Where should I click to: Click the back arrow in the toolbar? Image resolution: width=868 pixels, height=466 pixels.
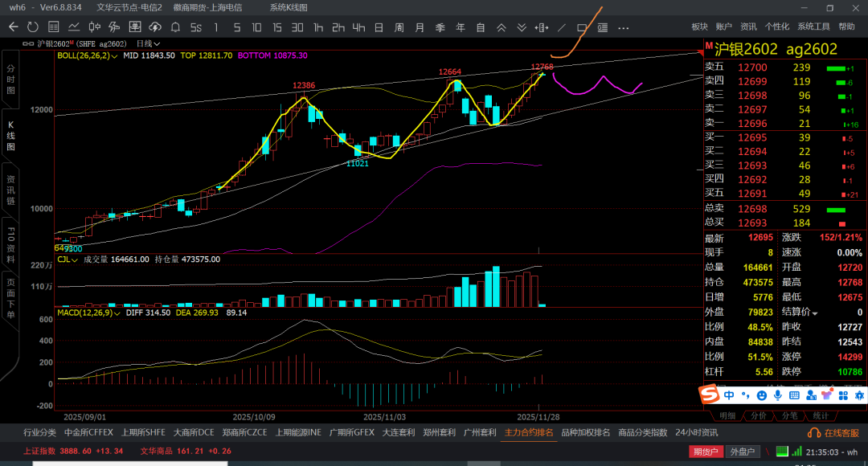coord(13,27)
